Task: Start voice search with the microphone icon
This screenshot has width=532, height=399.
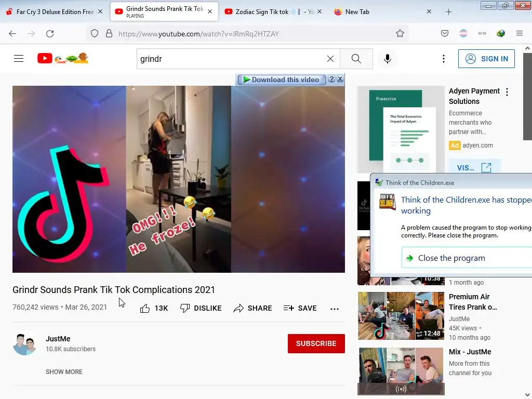Action: coord(388,59)
